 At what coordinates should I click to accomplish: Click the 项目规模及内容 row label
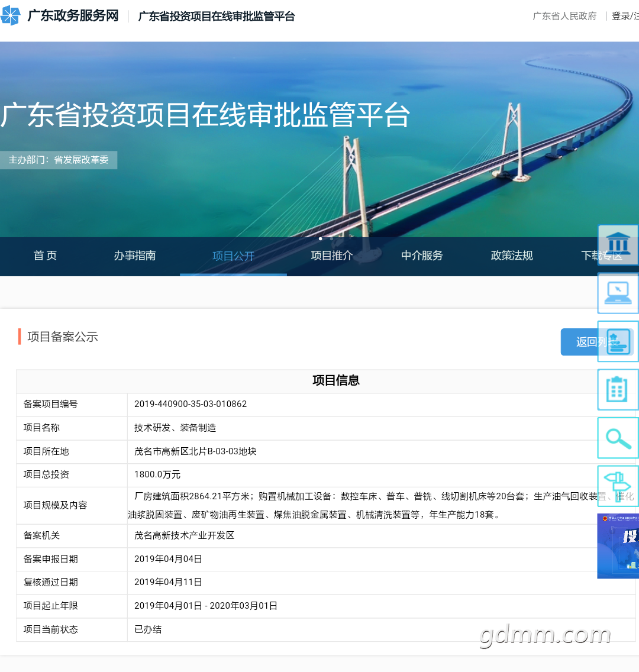[x=55, y=505]
